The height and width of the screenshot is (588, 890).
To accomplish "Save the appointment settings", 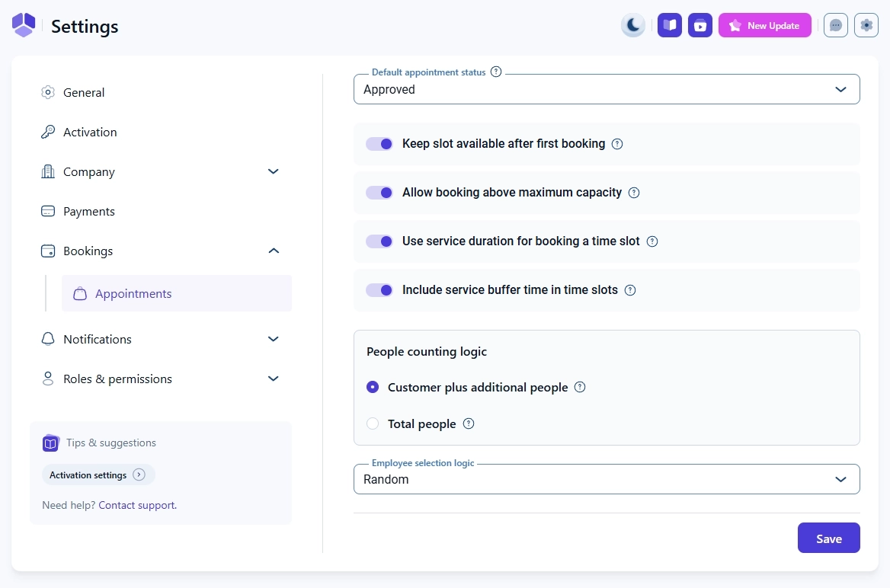I will pos(828,538).
